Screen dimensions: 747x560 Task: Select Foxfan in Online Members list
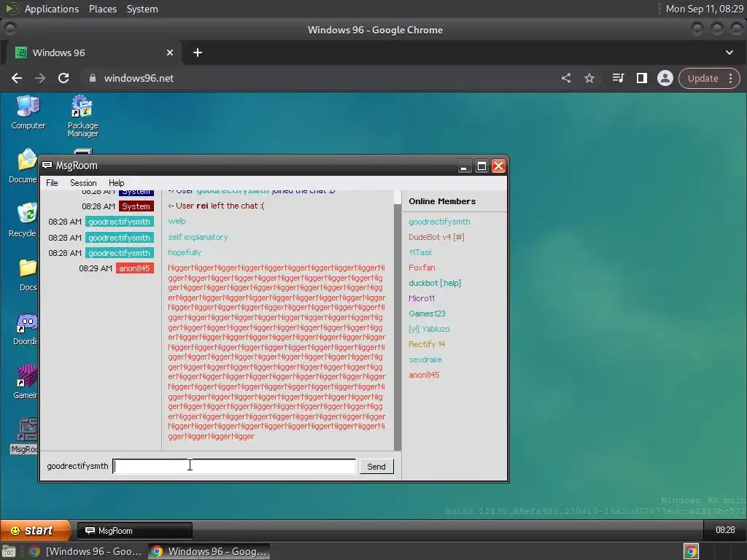coord(422,268)
